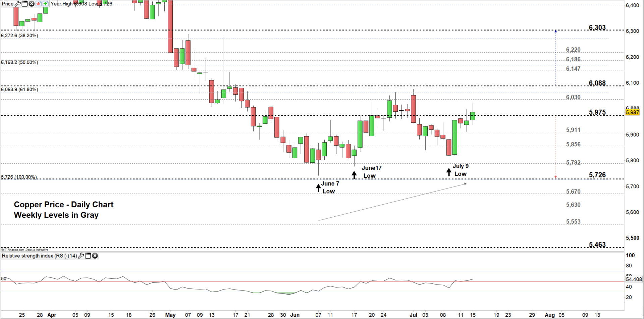Click the June17 Low annotation text
The image size is (644, 319).
tap(371, 172)
